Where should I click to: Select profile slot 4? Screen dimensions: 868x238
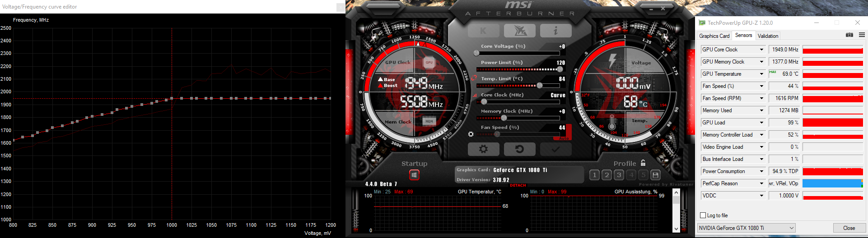click(x=631, y=175)
